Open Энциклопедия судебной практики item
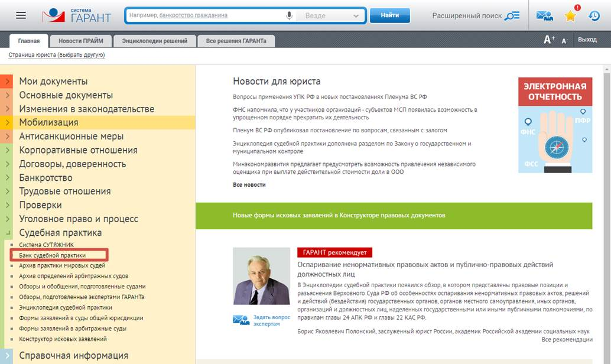Viewport: 611px width, 364px height. click(66, 307)
